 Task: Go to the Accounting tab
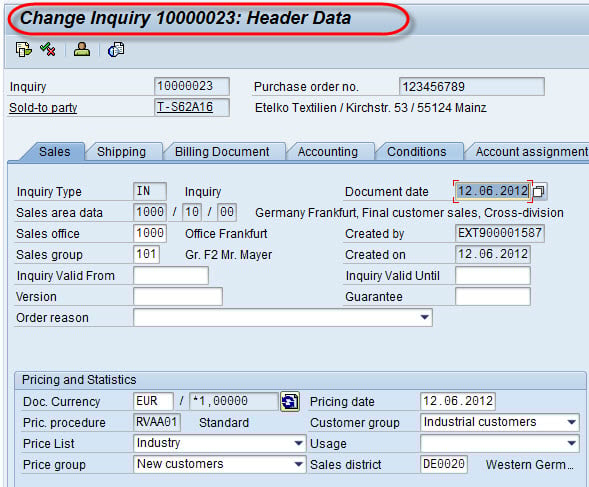(328, 152)
